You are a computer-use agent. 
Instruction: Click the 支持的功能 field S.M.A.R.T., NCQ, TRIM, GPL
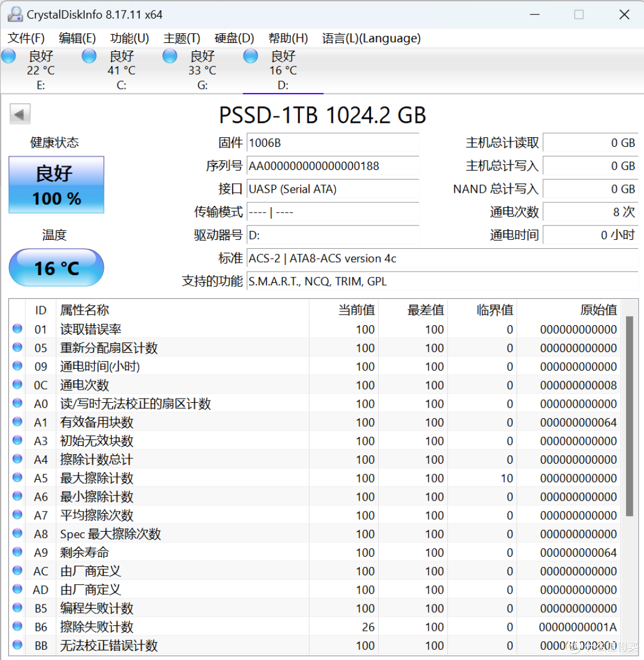coord(442,281)
